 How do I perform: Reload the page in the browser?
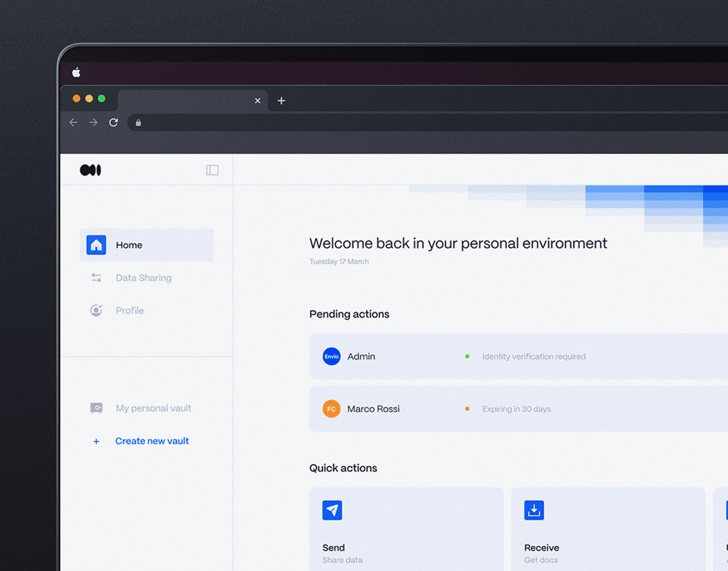pyautogui.click(x=114, y=123)
